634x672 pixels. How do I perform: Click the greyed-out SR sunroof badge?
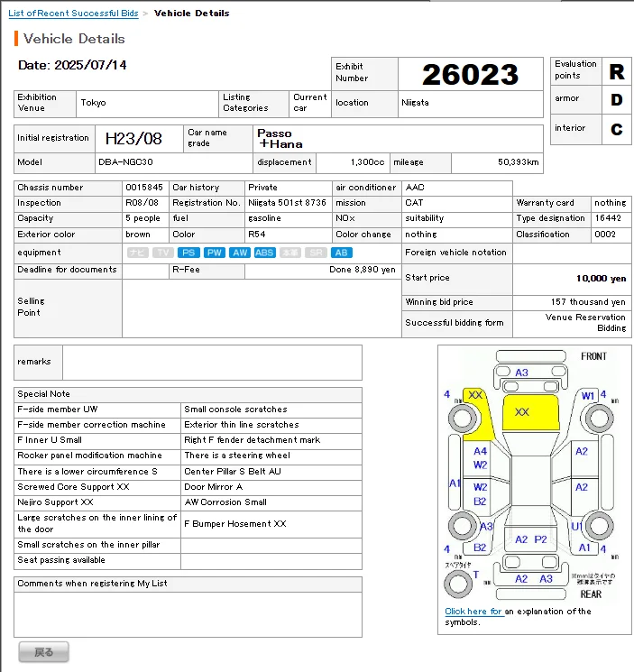[x=316, y=253]
